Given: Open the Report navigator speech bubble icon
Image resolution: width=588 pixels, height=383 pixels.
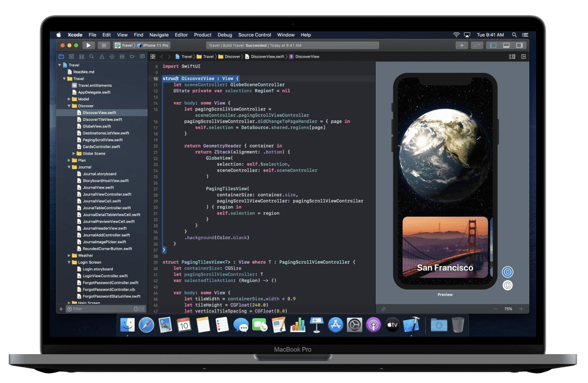Looking at the screenshot, I should pos(142,56).
